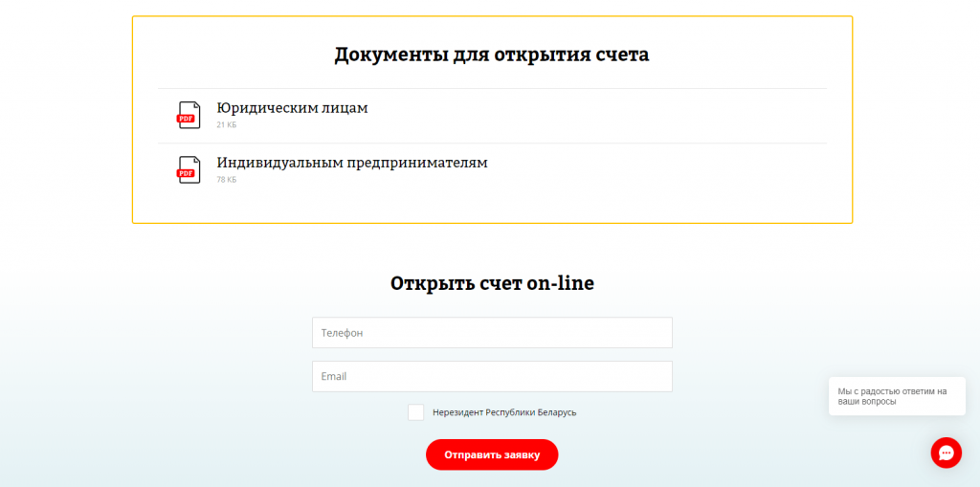The width and height of the screenshot is (980, 487).
Task: Click the chat tooltip Мы с радостью ответим
Action: tap(897, 396)
